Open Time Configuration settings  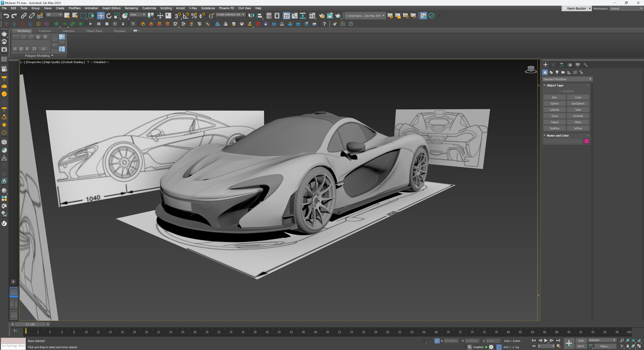coord(558,346)
